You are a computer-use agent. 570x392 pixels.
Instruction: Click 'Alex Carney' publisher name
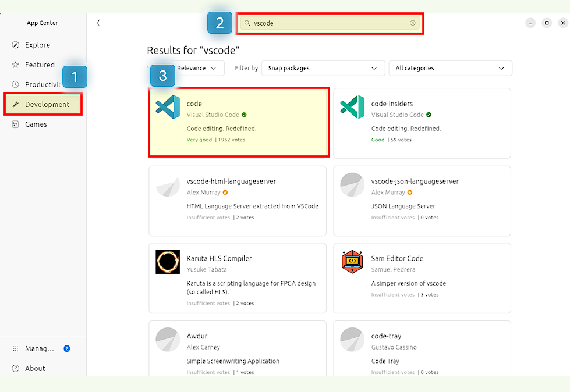click(203, 347)
